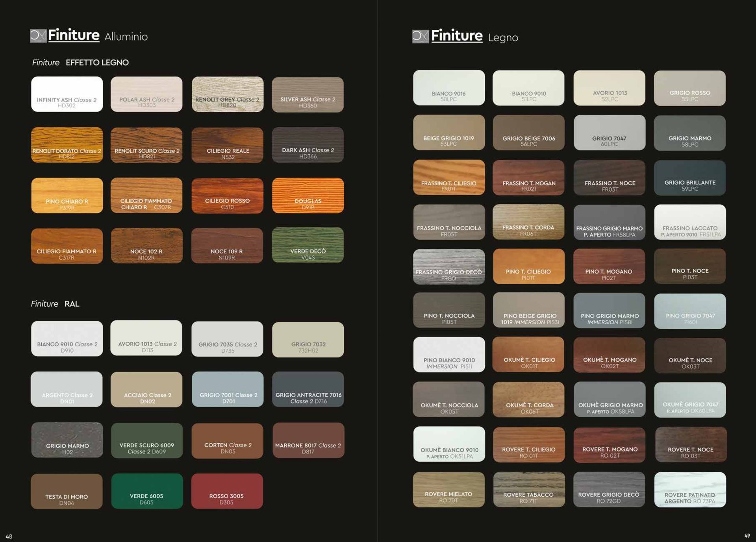
Task: Click the logo icon beside Finiture Legno
Action: pos(420,37)
